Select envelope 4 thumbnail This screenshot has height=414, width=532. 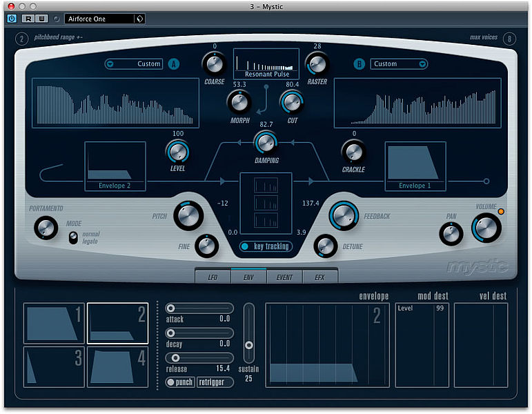point(118,367)
